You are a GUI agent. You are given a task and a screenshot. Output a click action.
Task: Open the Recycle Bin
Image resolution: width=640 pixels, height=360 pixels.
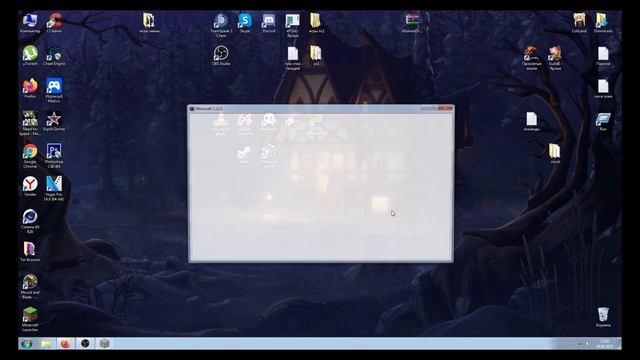(x=603, y=317)
